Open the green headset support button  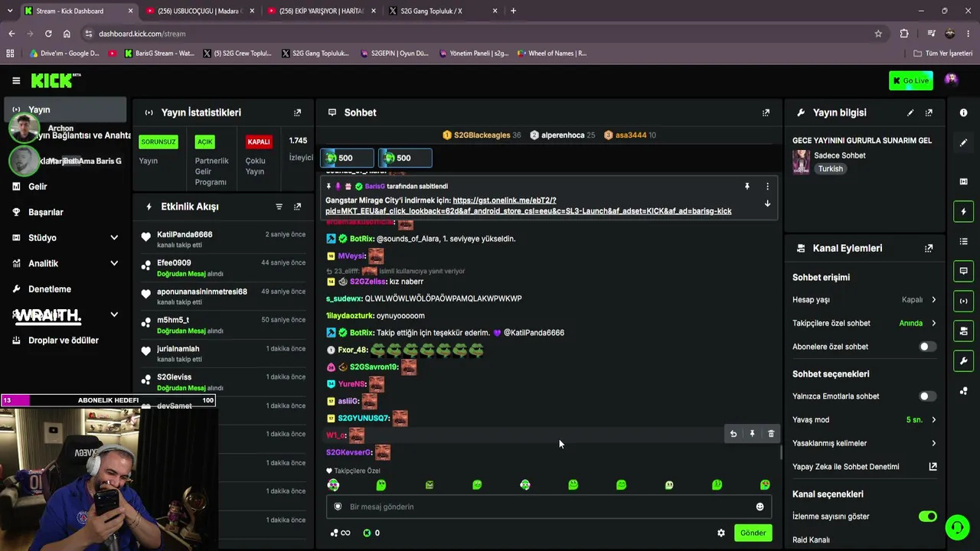point(957,527)
